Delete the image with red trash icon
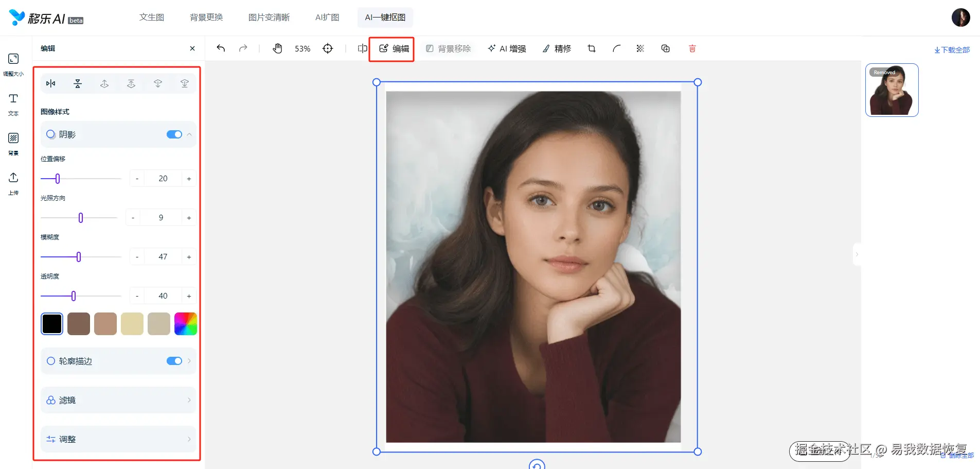Image resolution: width=980 pixels, height=469 pixels. tap(692, 48)
